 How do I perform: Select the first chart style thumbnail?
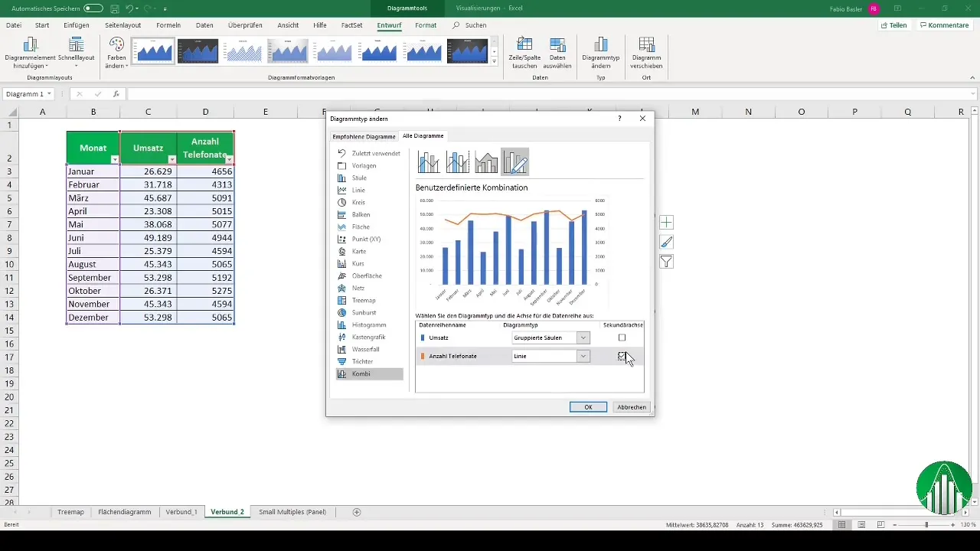pos(153,51)
